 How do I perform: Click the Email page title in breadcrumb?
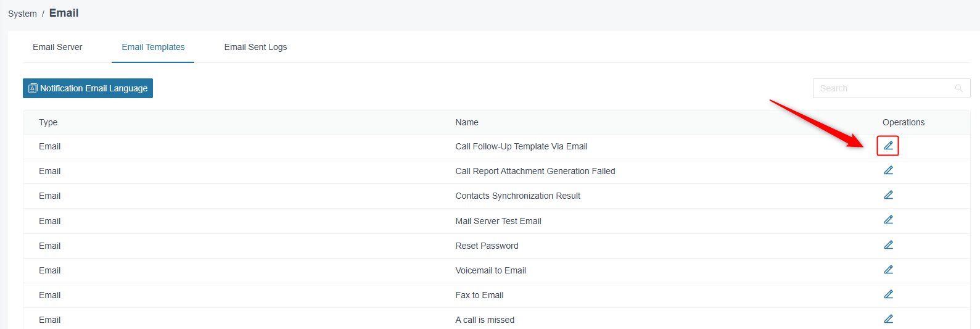coord(64,13)
